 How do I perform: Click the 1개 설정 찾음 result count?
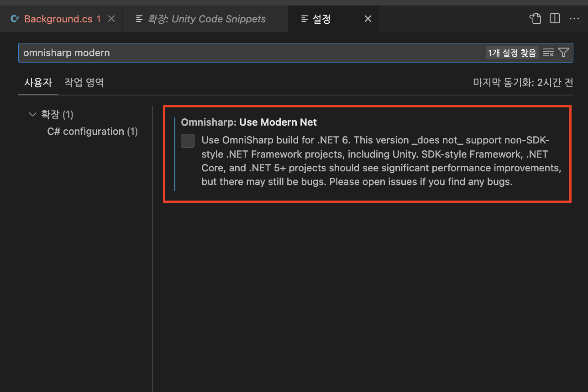point(512,53)
